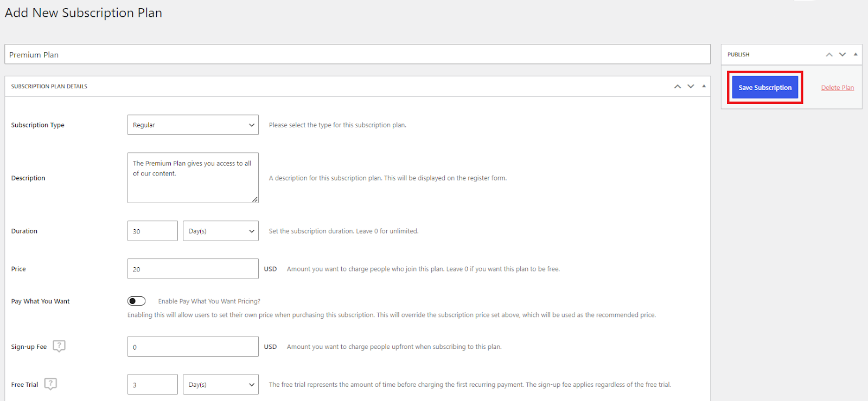Click the 'Duration' label text

24,231
